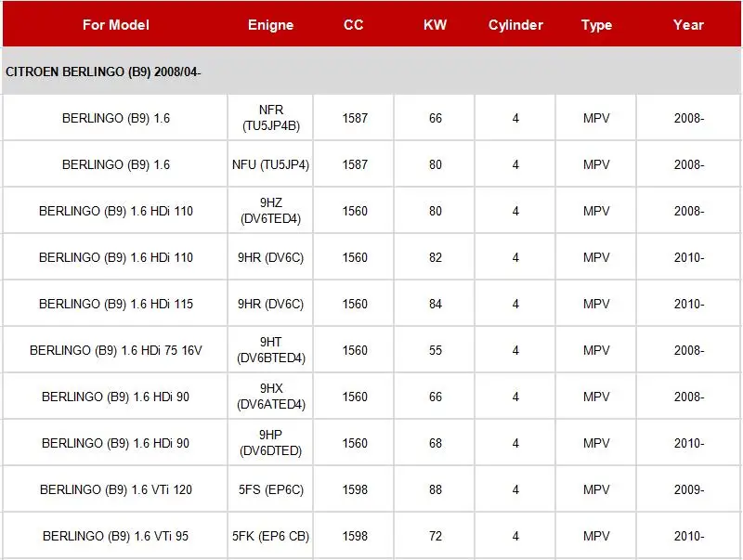Image resolution: width=743 pixels, height=560 pixels.
Task: Click the '9HP (DV6DTED)' engine cell
Action: point(270,442)
